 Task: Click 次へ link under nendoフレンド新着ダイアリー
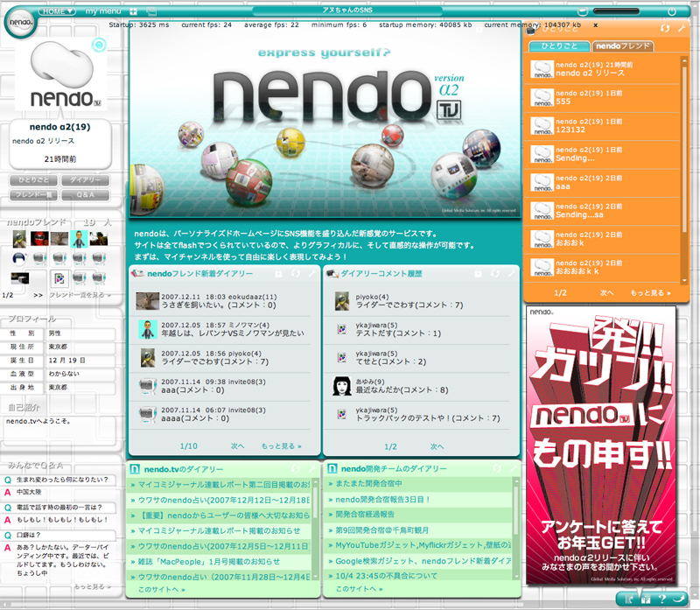click(238, 445)
